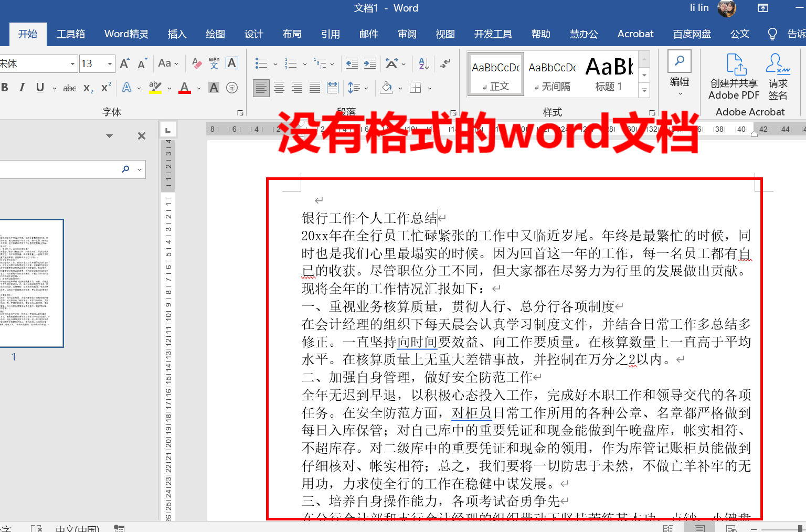Open the ribbon display options icon
This screenshot has width=806, height=532.
[762, 8]
